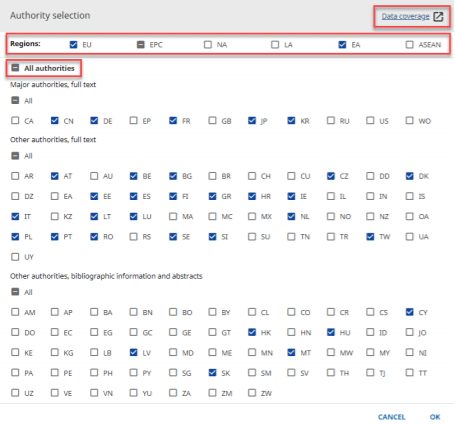Open the Data coverage link

coord(405,16)
